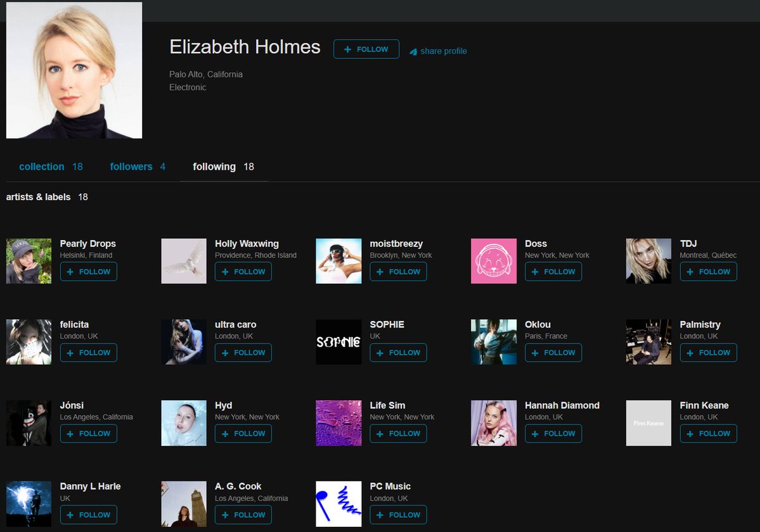Open Hannah Diamond artist thumbnail
This screenshot has width=760, height=532.
[494, 422]
